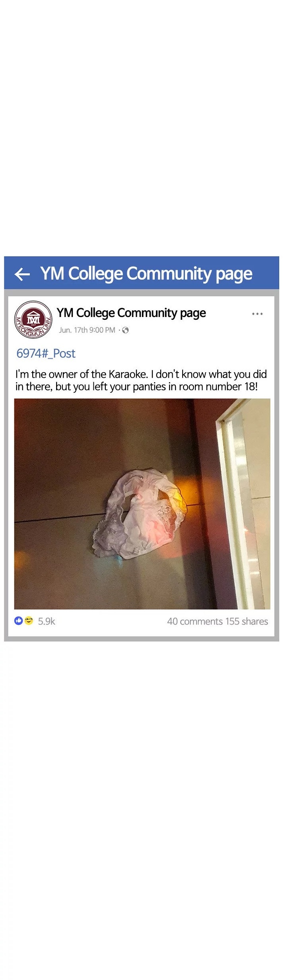Click the Jun. 17th 9:00 PM timestamp
Viewport: 286px width, 980px height.
(87, 330)
